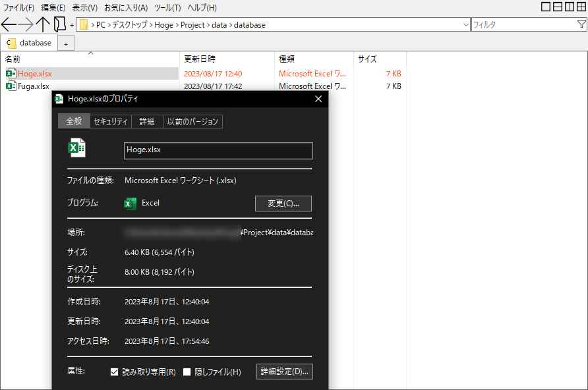Click the Hoge.xlsx filename field in properties
Viewport: 588px width, 390px height.
218,151
